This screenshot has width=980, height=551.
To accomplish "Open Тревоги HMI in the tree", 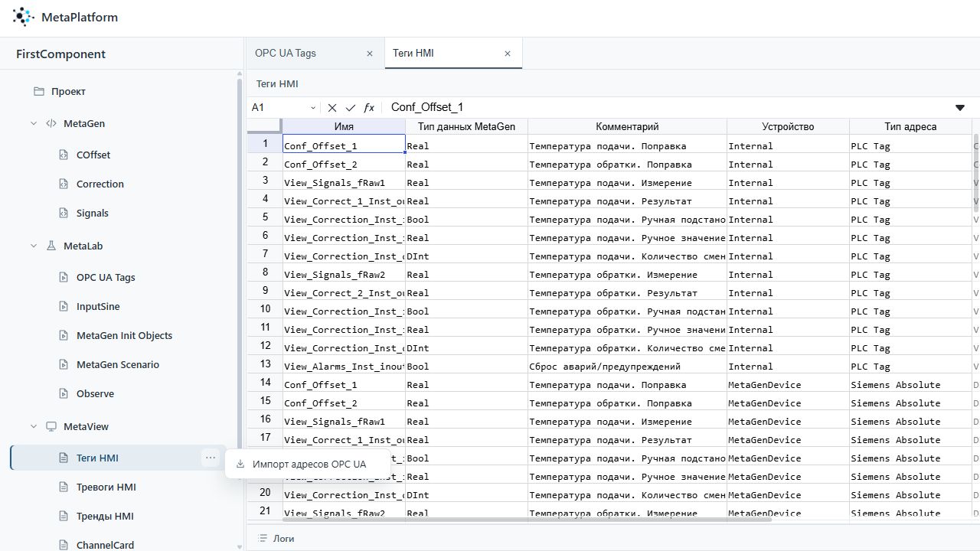I will 106,487.
